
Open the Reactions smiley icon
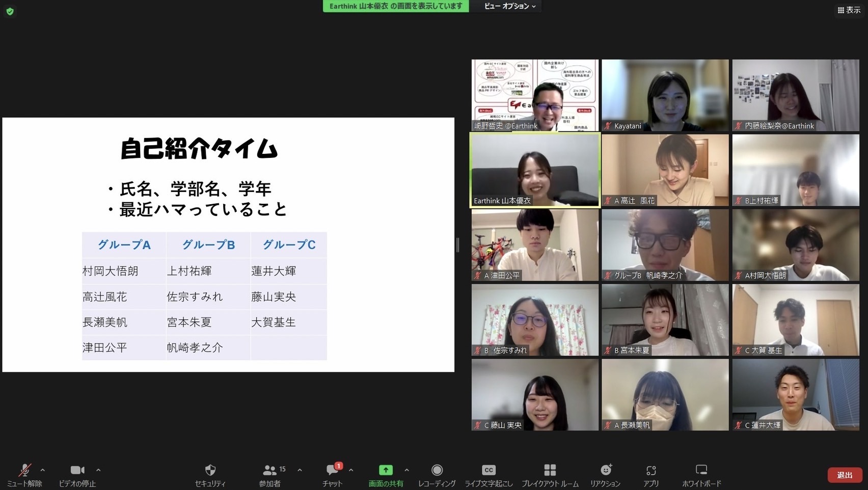606,469
